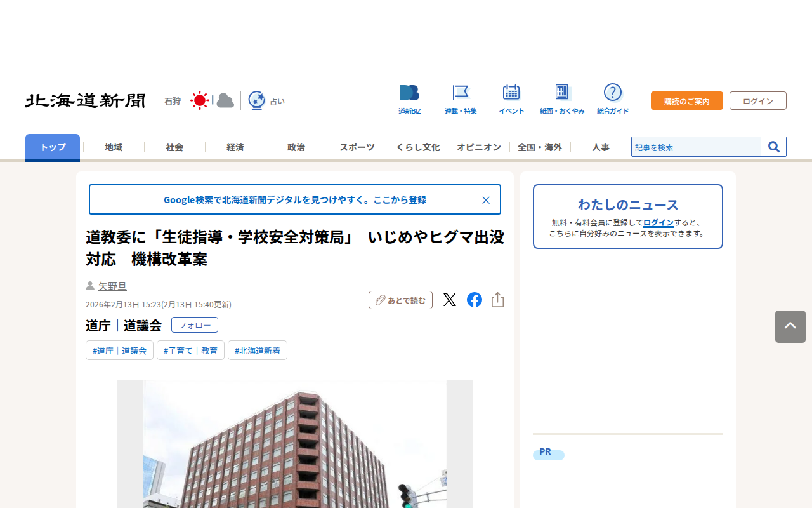Image resolution: width=812 pixels, height=508 pixels.
Task: Toggle あとで読む for this article
Action: [400, 300]
